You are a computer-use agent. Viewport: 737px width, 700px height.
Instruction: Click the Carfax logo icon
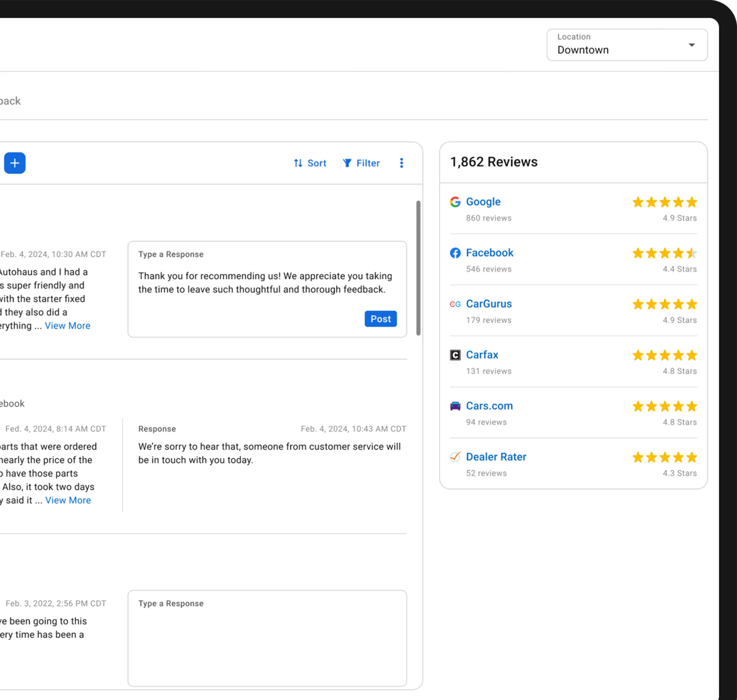[455, 355]
